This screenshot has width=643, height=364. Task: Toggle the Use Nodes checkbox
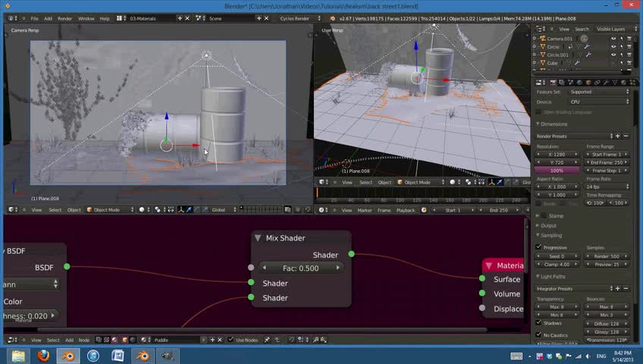point(231,340)
